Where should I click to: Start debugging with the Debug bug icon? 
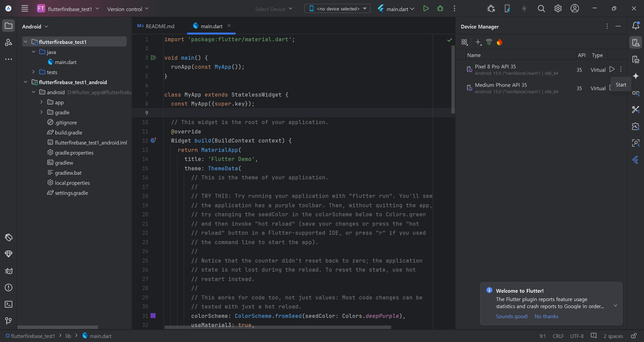[440, 9]
